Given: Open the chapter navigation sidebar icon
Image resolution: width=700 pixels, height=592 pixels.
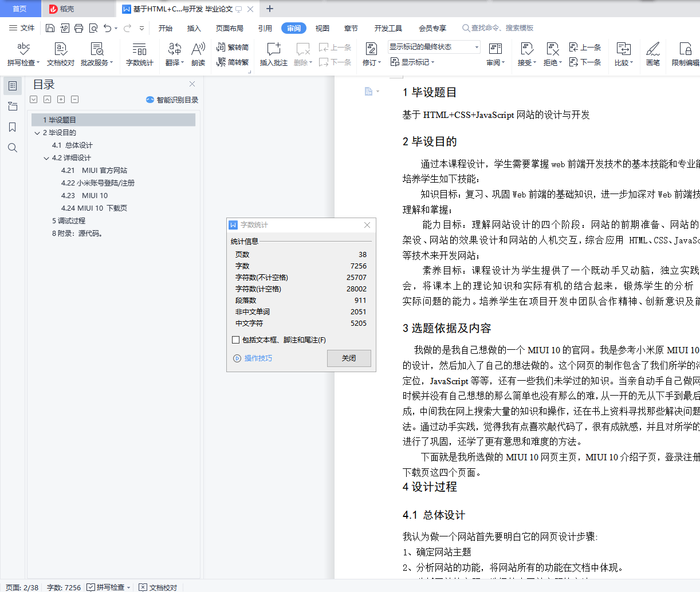Looking at the screenshot, I should click(12, 106).
